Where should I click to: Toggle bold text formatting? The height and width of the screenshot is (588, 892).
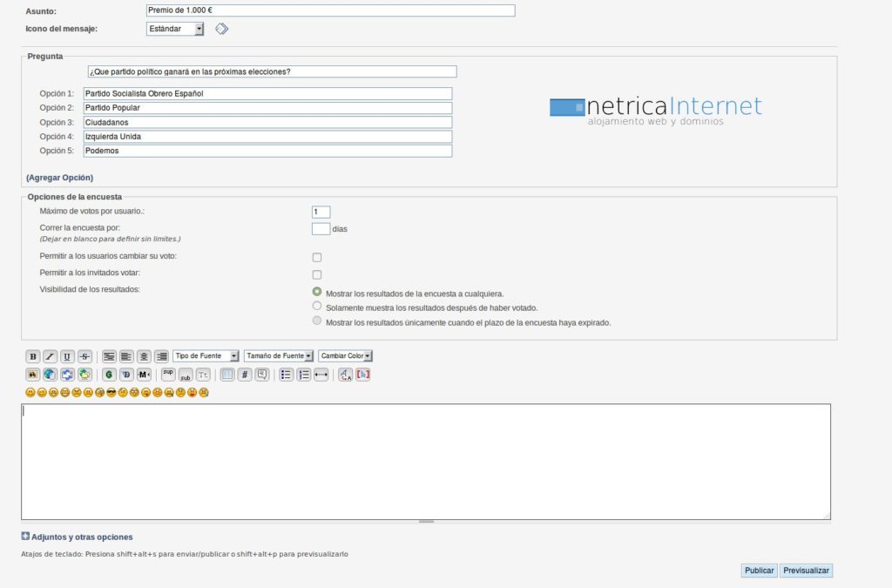click(x=33, y=356)
